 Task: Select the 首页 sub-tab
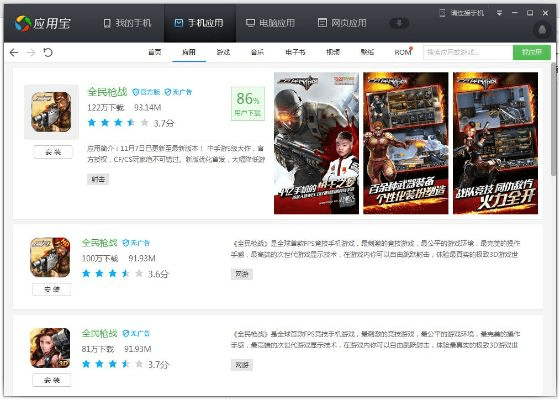pos(155,52)
